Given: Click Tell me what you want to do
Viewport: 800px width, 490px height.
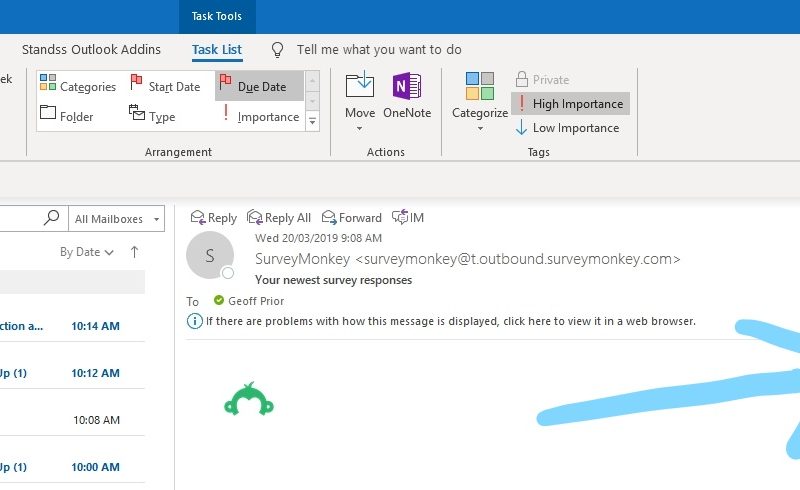Looking at the screenshot, I should [379, 50].
